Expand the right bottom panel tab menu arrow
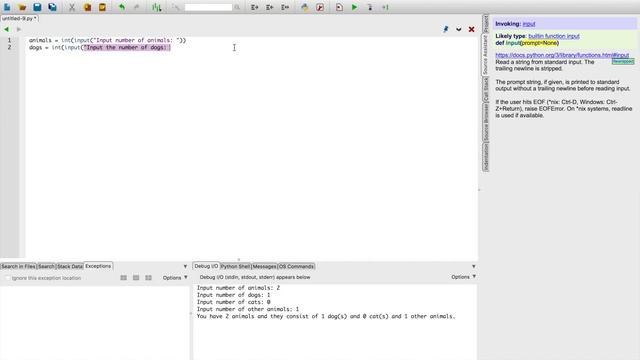640x360 pixels. point(473,267)
